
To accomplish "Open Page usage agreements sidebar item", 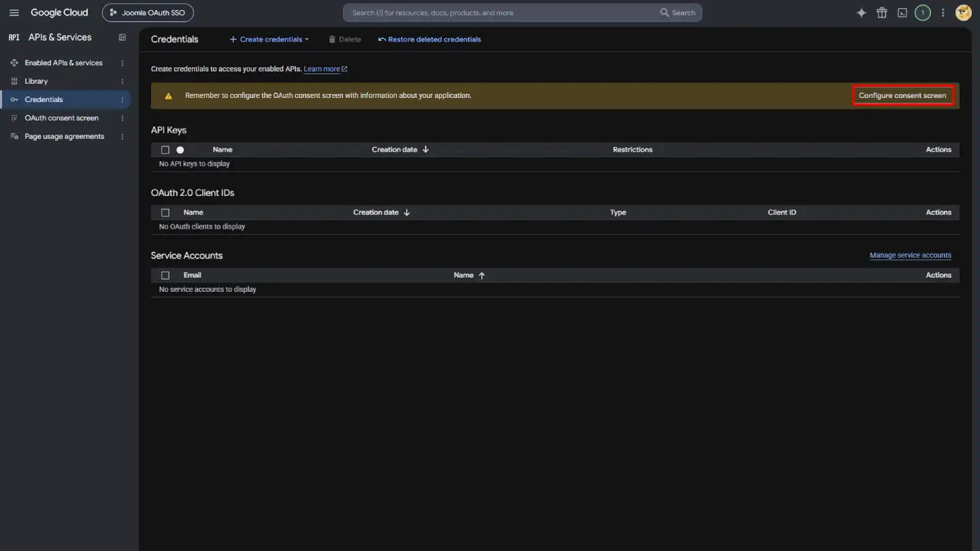I will 64,137.
